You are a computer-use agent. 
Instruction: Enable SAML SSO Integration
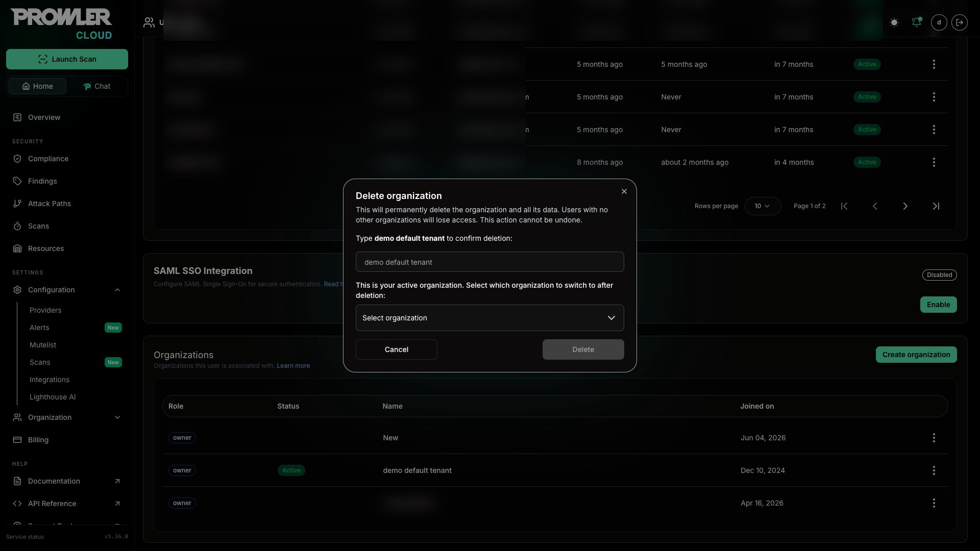point(938,305)
